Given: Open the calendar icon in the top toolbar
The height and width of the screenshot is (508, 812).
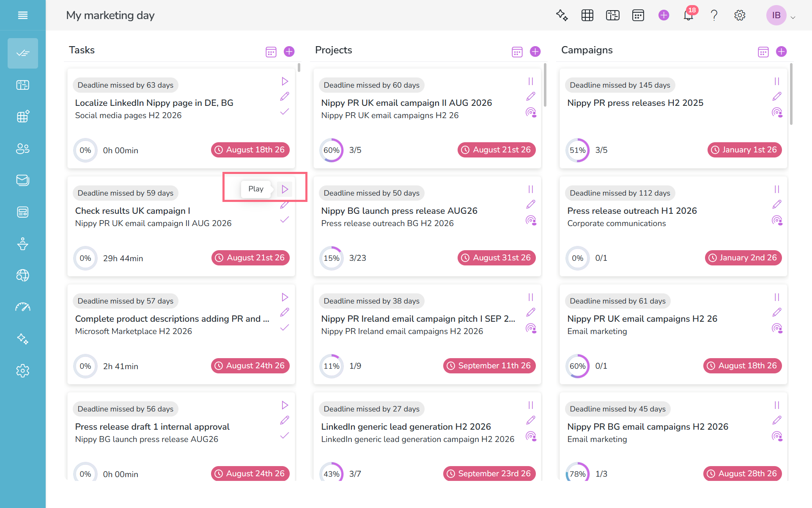Looking at the screenshot, I should (638, 15).
